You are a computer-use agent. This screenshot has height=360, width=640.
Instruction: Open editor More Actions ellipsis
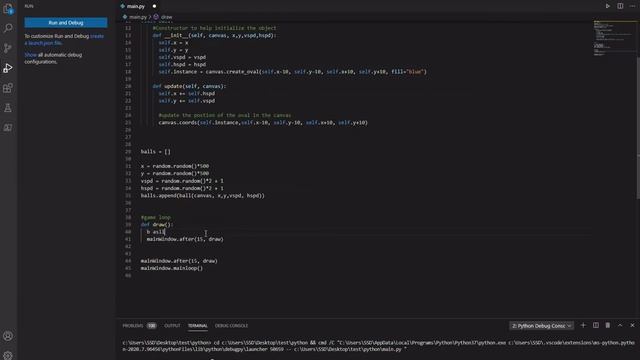pyautogui.click(x=632, y=6)
